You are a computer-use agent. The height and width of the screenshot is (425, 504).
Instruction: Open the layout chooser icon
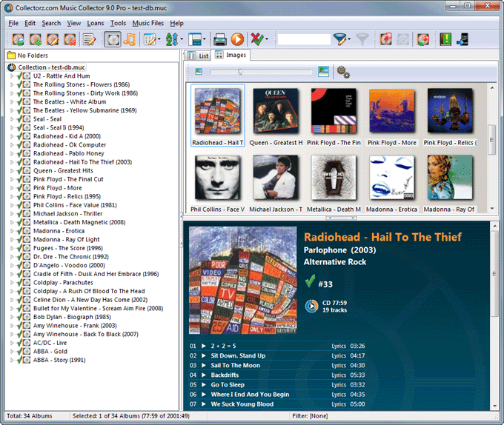pos(194,39)
